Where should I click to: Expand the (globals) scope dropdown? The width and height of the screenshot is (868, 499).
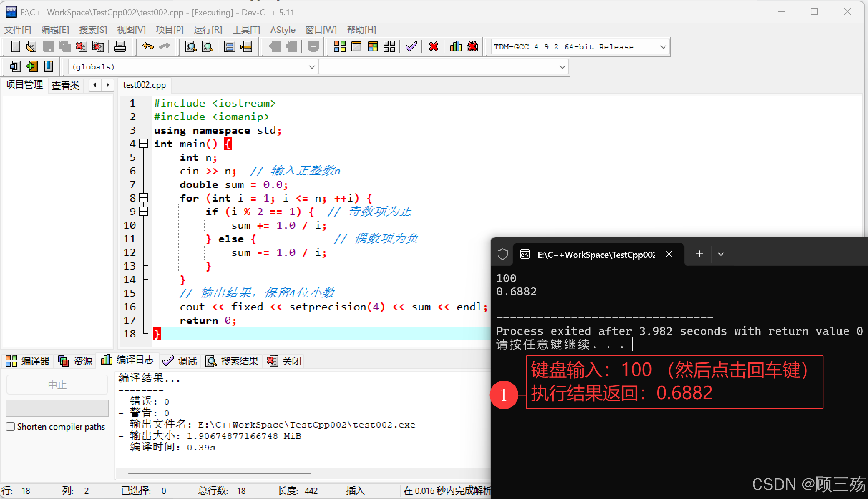[311, 67]
